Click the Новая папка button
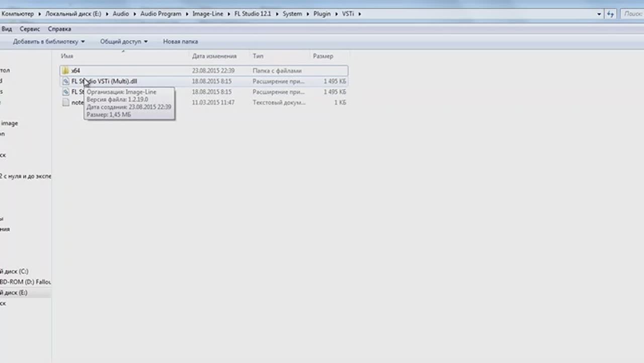 point(180,42)
